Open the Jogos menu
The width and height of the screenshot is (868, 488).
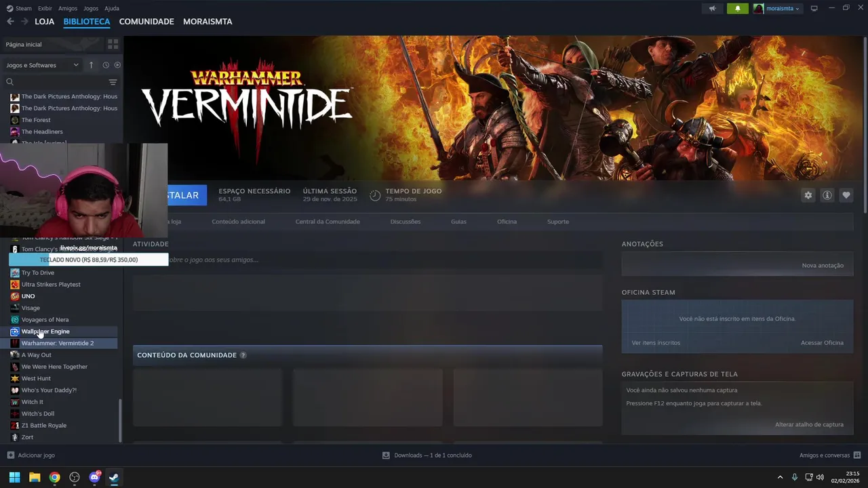click(91, 8)
